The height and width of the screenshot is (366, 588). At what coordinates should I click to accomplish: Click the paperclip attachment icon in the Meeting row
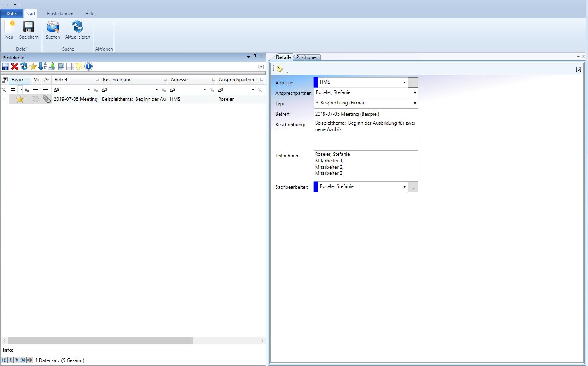tap(47, 99)
